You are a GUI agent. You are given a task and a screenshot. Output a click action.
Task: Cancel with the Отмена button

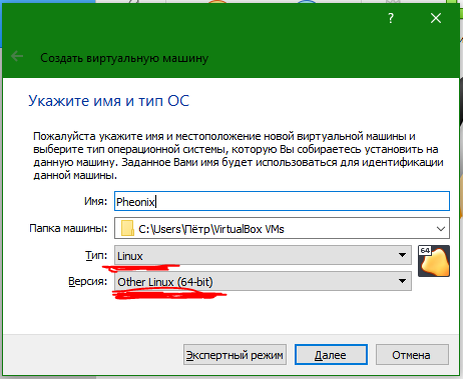pyautogui.click(x=412, y=355)
